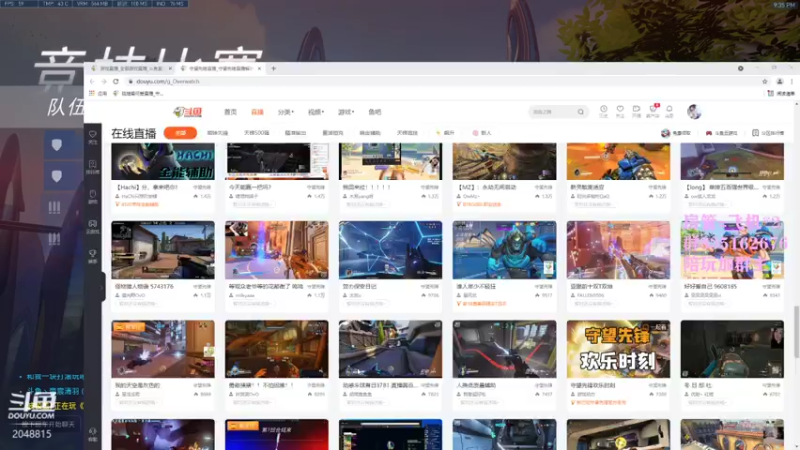800x450 pixels.
Task: Open the thumbnail above title ending 5743176
Action: [x=163, y=250]
